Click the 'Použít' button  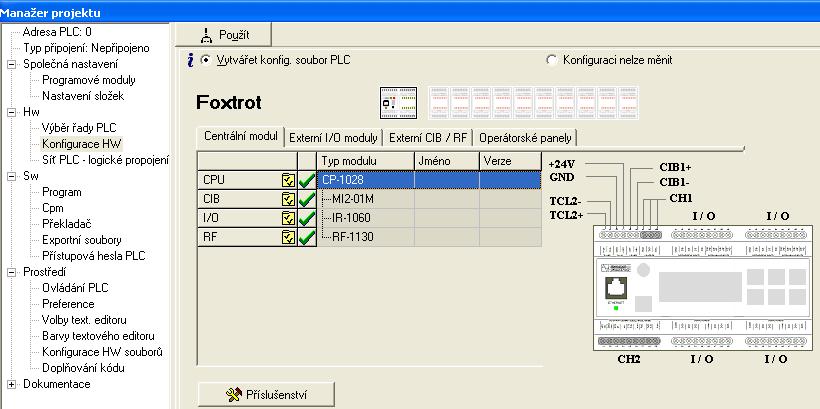click(223, 35)
